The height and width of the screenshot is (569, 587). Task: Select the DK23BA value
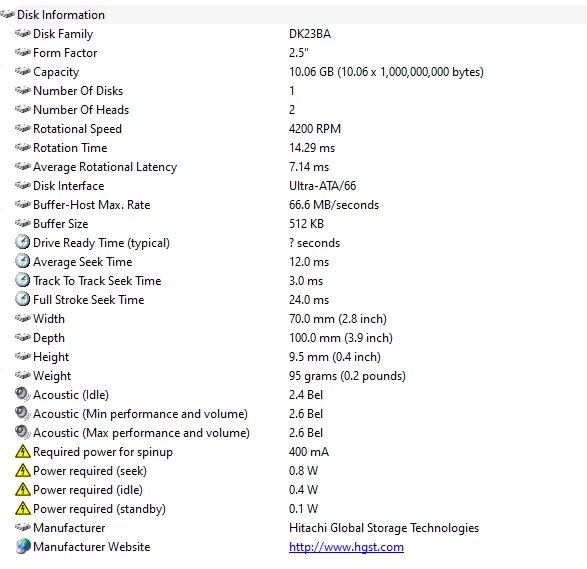[310, 34]
